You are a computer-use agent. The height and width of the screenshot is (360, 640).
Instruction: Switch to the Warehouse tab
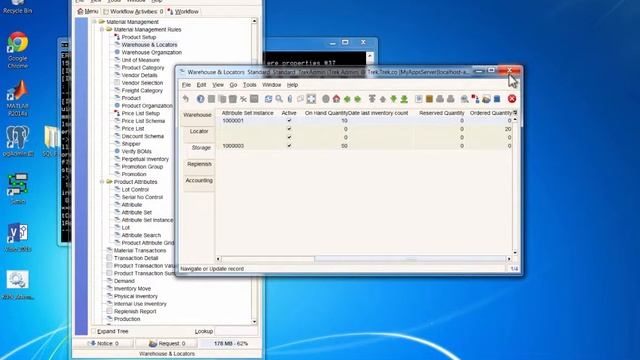[x=198, y=115]
